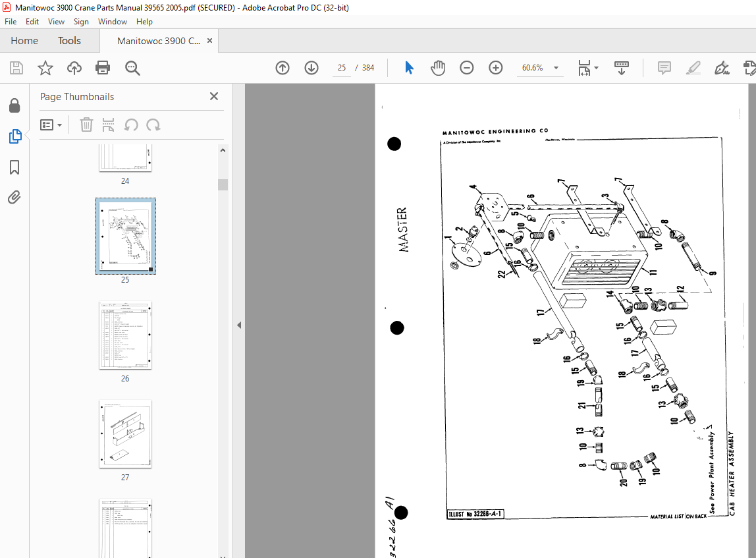Click the scrolling mode keyboard icon
The width and height of the screenshot is (756, 558).
click(x=622, y=68)
